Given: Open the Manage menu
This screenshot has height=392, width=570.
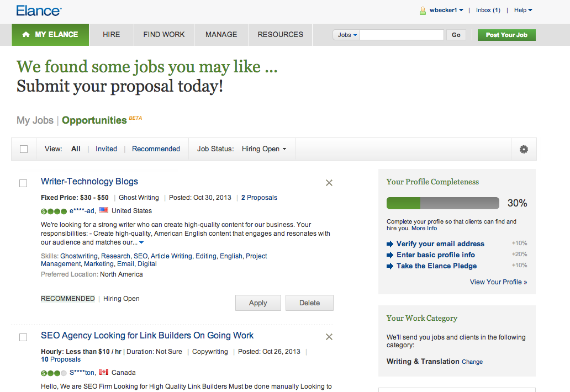Looking at the screenshot, I should click(x=221, y=35).
